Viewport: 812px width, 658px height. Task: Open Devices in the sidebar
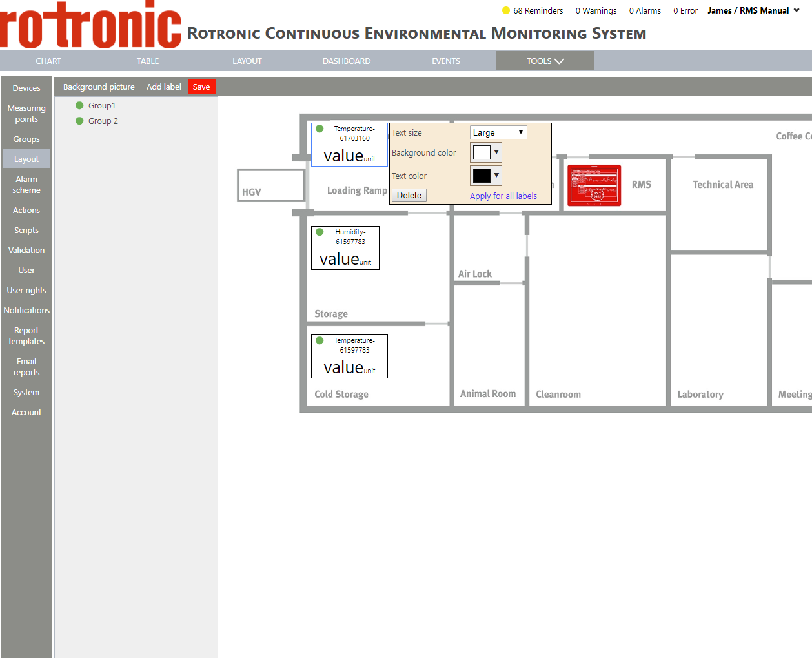tap(26, 88)
